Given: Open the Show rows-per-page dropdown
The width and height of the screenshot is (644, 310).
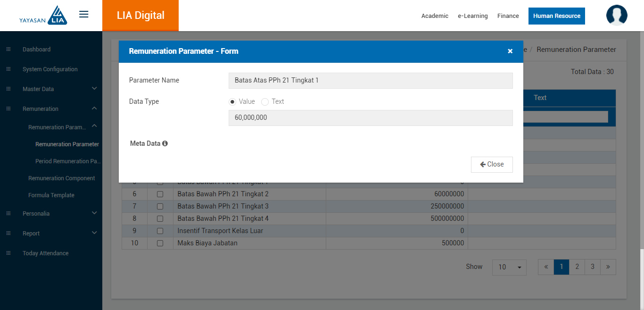Looking at the screenshot, I should coord(509,267).
